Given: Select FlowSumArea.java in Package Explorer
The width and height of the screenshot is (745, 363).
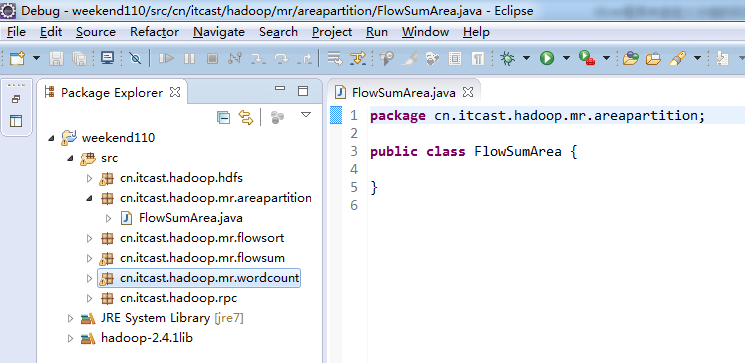Looking at the screenshot, I should point(191,218).
